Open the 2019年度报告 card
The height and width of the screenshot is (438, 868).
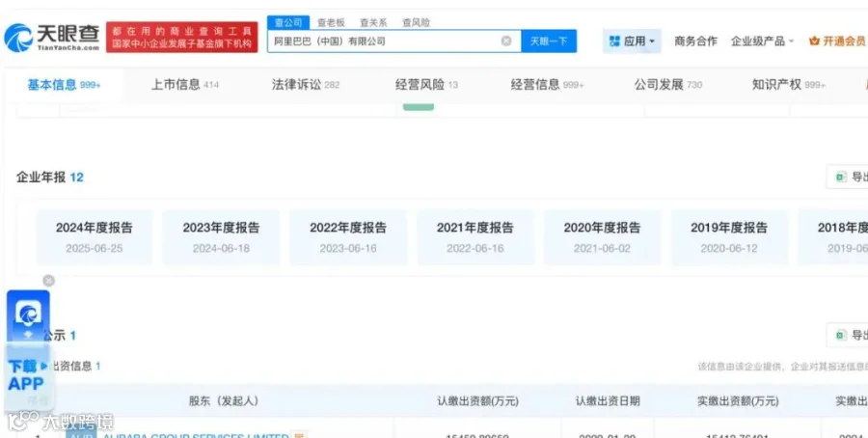pos(729,237)
